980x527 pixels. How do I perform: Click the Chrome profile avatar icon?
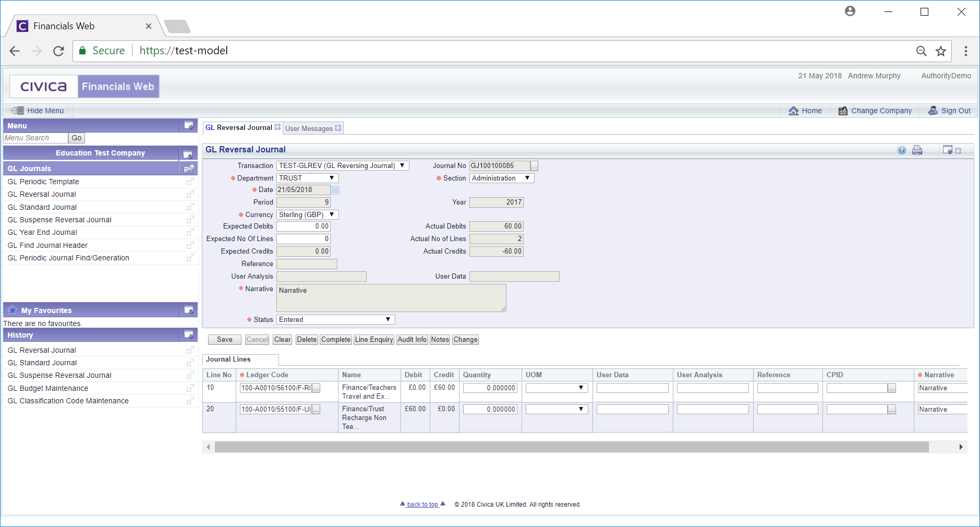pyautogui.click(x=850, y=11)
